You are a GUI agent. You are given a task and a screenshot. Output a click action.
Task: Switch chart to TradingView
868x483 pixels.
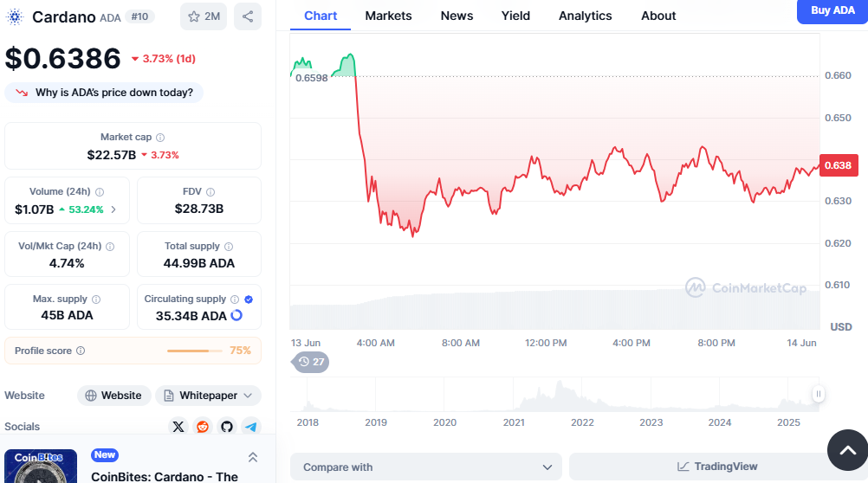pos(716,467)
